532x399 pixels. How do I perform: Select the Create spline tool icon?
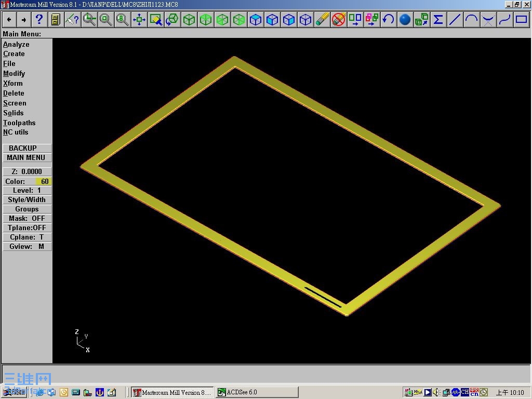pos(504,20)
